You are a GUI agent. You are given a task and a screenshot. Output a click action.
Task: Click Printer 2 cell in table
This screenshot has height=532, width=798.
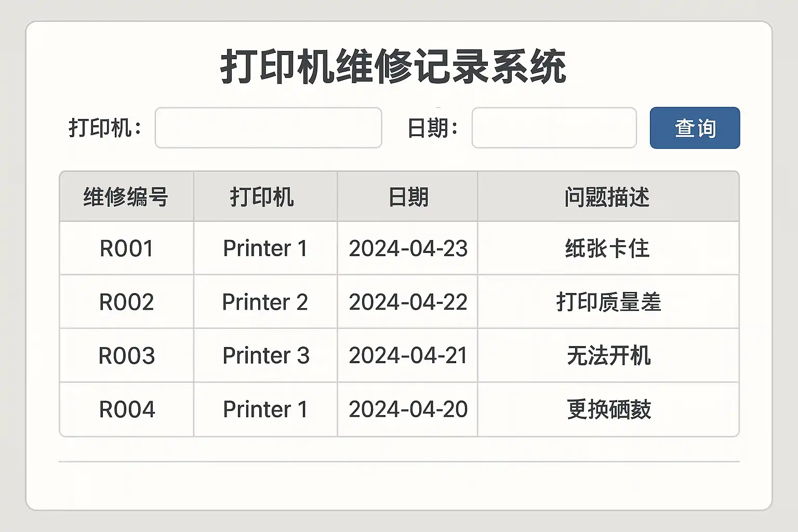click(x=265, y=302)
